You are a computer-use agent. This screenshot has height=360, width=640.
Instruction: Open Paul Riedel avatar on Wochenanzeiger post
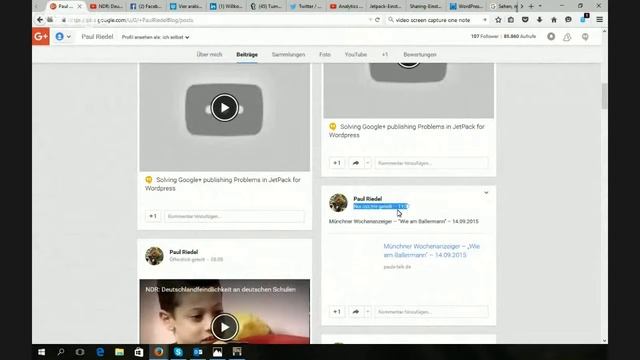coord(338,202)
